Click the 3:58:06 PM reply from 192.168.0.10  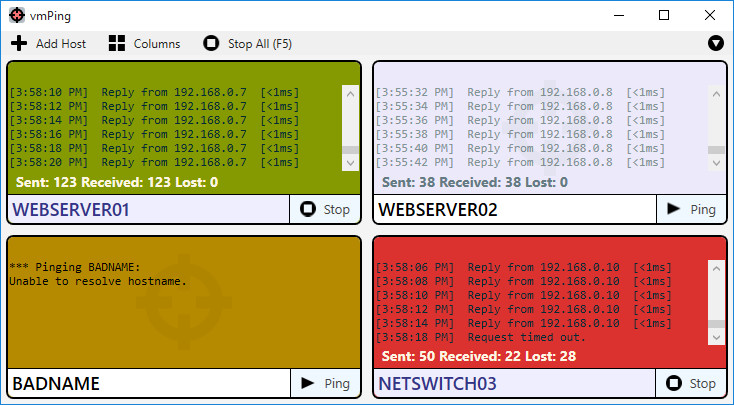click(524, 267)
